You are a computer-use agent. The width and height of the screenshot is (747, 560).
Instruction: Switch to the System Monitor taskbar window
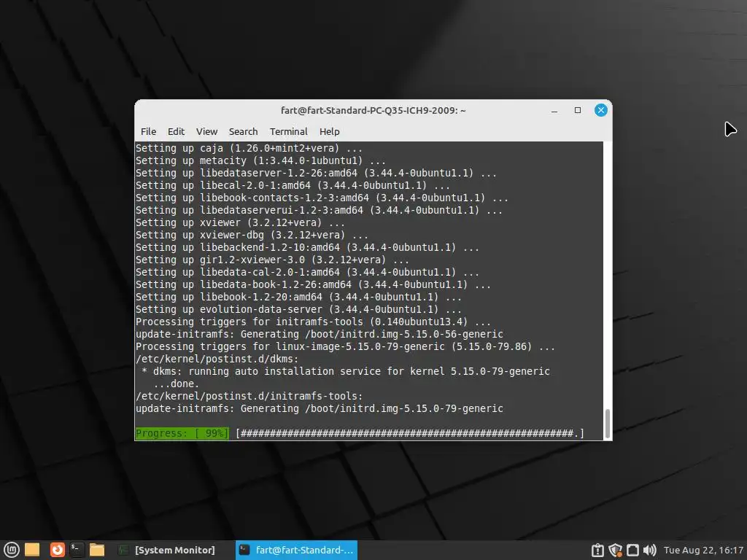click(167, 550)
